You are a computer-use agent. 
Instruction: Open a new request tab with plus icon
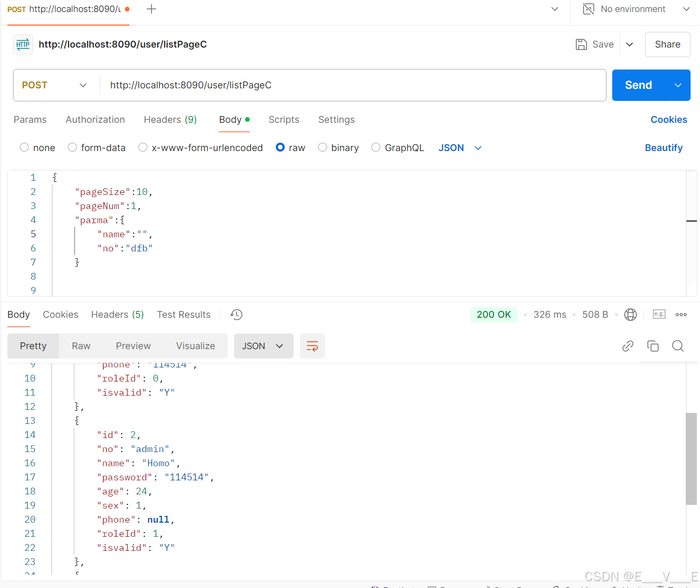151,9
